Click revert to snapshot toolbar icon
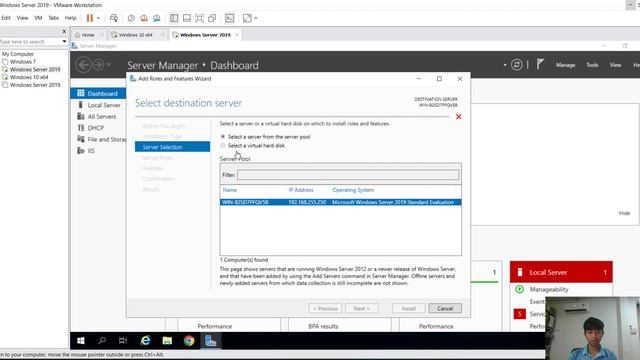The height and width of the screenshot is (360, 640). point(144,18)
